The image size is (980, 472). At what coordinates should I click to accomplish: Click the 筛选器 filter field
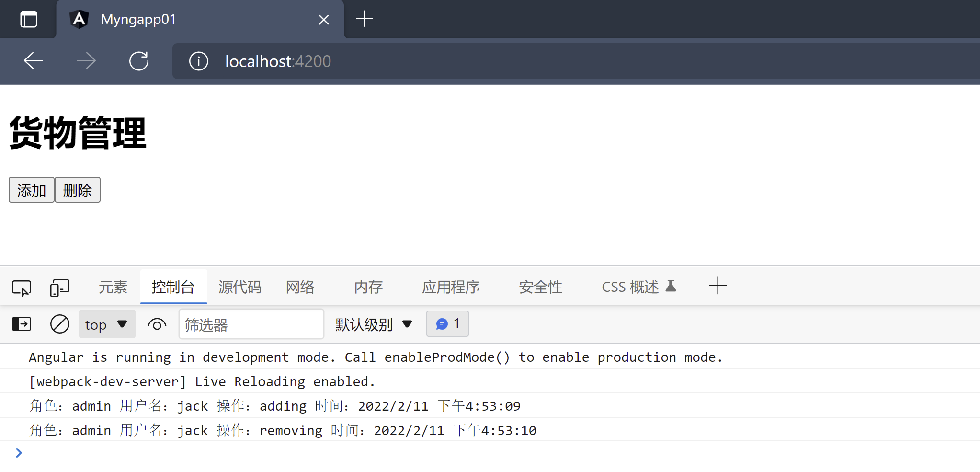coord(251,324)
